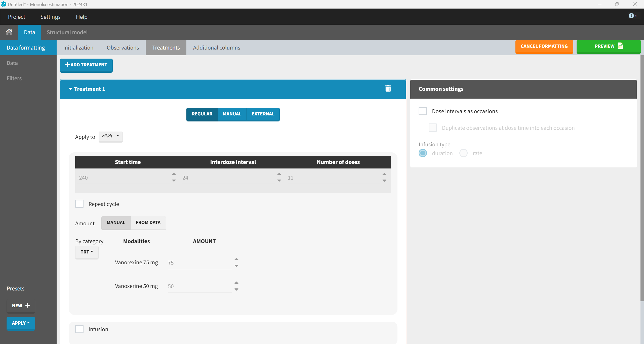Switch to the Observations tab

tap(123, 48)
